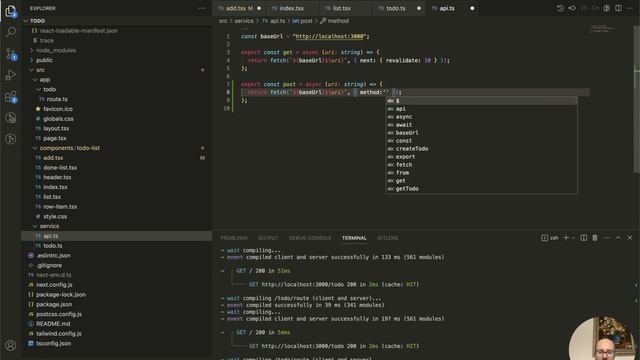Click the split editor layout icon
Screen dimensions: 640x360
click(618, 8)
